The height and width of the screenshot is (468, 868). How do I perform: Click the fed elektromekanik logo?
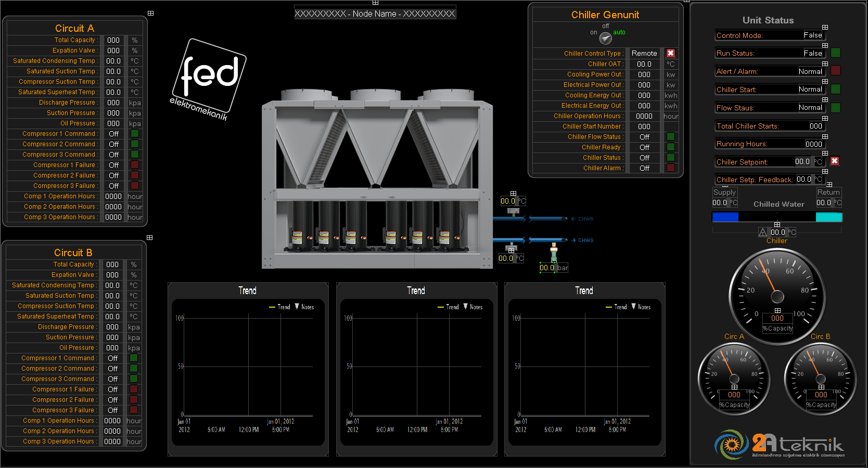coord(209,79)
